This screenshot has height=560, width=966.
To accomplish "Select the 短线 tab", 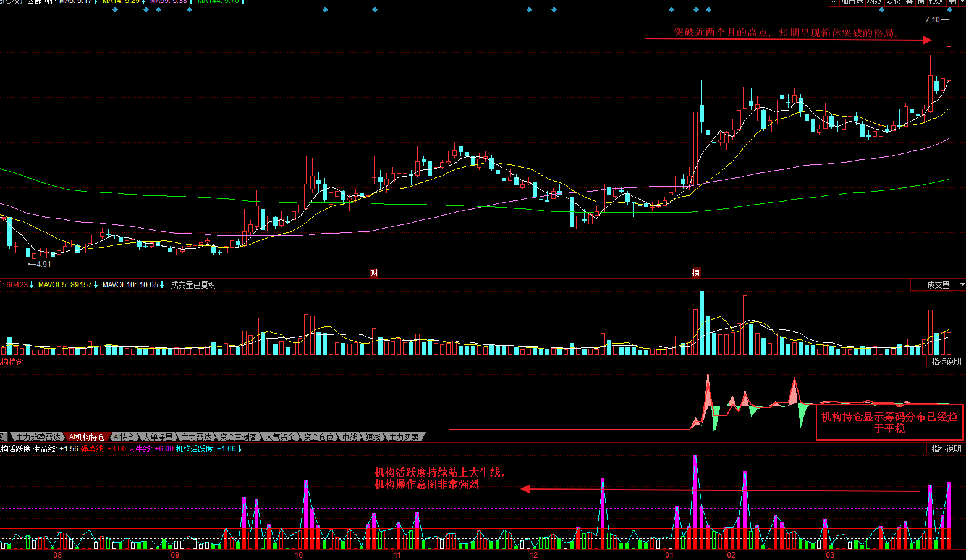I will [x=373, y=437].
